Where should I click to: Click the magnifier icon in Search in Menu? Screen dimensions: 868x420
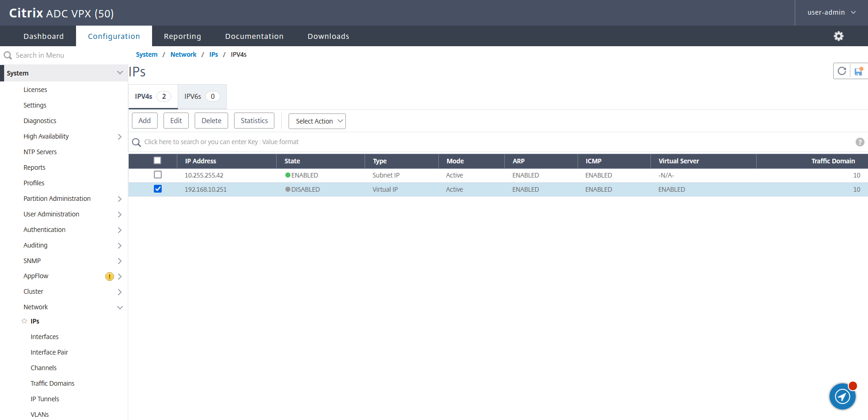pos(7,55)
